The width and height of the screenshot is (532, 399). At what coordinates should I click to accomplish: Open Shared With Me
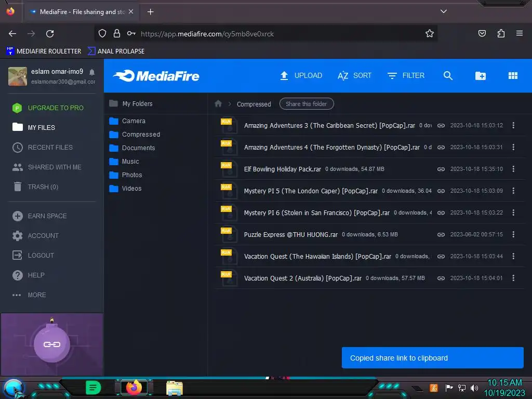[47, 167]
